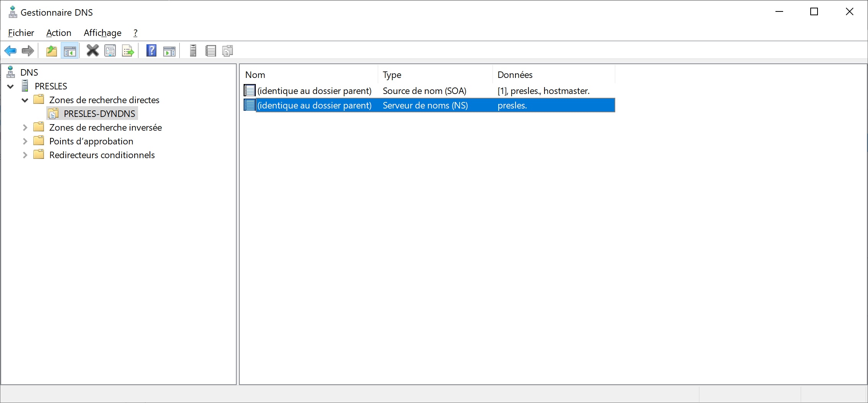The width and height of the screenshot is (868, 403).
Task: Click the Gestionnaire DNS title bar icon
Action: point(13,12)
